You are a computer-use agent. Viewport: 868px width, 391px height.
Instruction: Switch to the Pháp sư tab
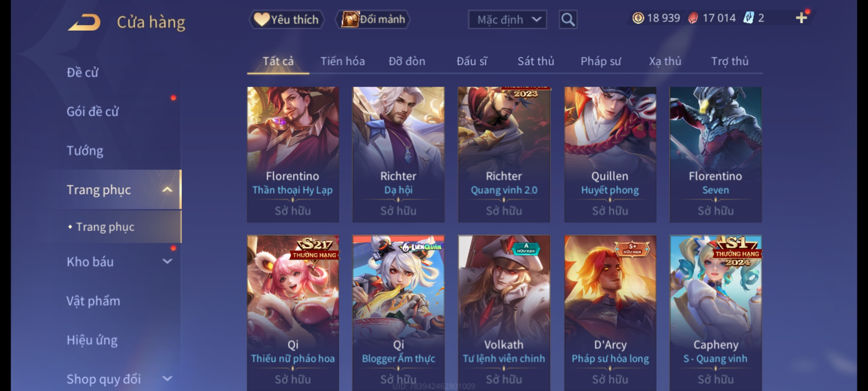click(601, 61)
